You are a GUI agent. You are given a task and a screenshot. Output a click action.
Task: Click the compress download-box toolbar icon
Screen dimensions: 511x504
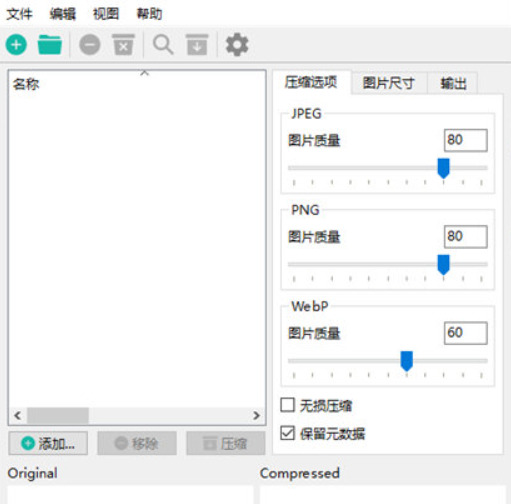coord(197,44)
